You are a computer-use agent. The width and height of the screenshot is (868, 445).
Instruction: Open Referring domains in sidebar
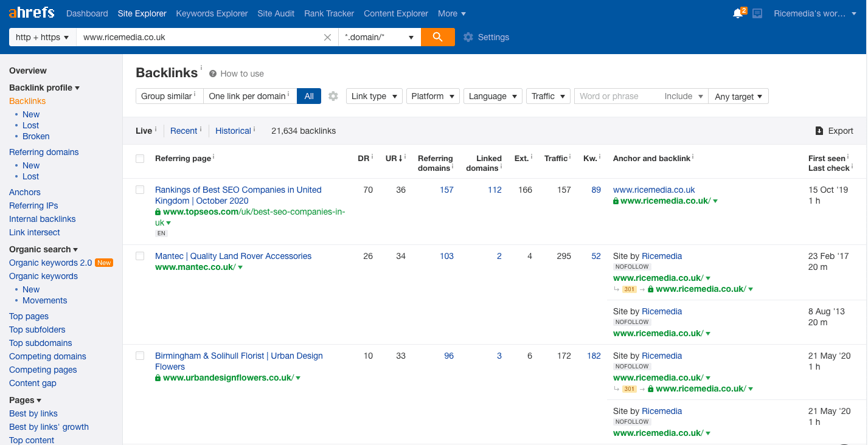[x=44, y=152]
